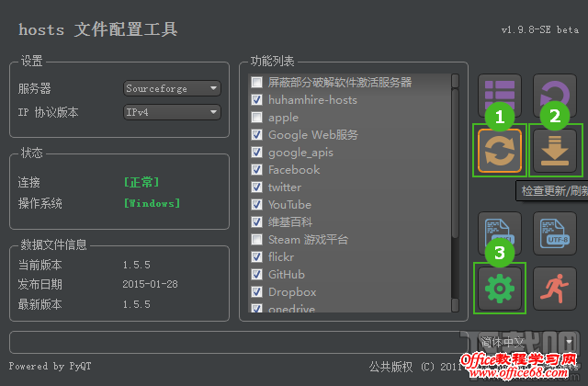
Task: Enable the Steam 游戏平台 checkbox
Action: (257, 239)
